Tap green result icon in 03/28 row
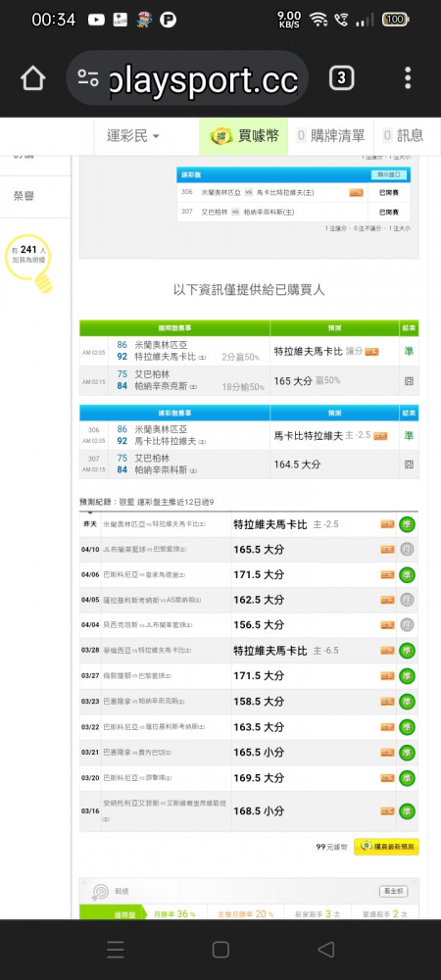The image size is (441, 980). (x=408, y=651)
